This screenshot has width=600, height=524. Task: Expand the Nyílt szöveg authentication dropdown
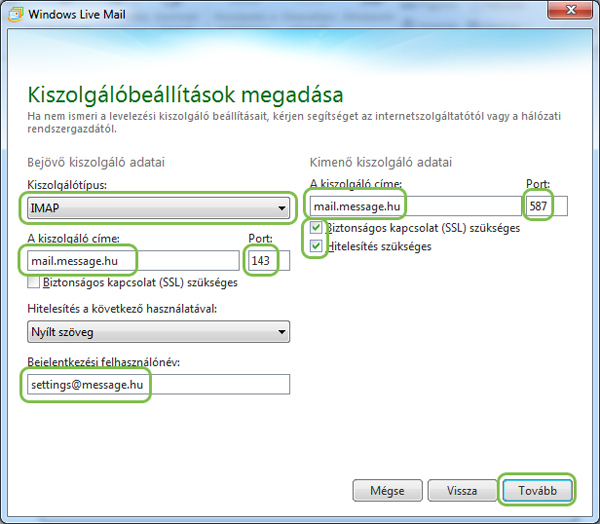pos(155,331)
